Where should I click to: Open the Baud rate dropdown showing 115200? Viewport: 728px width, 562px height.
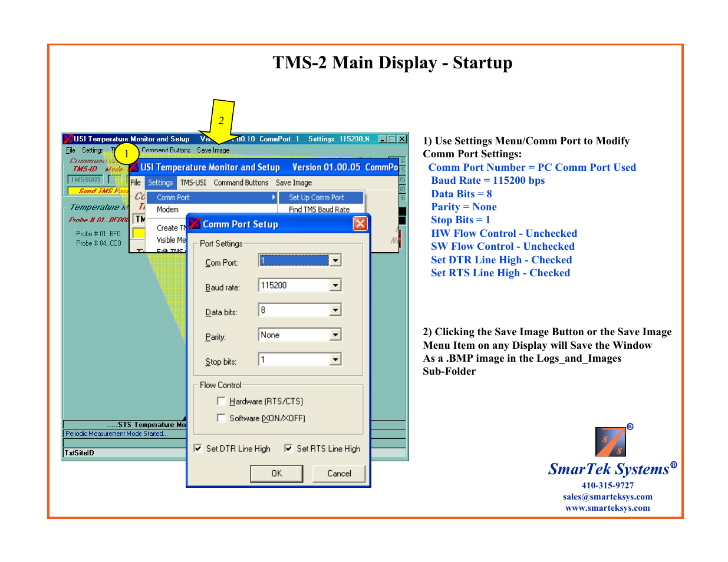coord(335,285)
